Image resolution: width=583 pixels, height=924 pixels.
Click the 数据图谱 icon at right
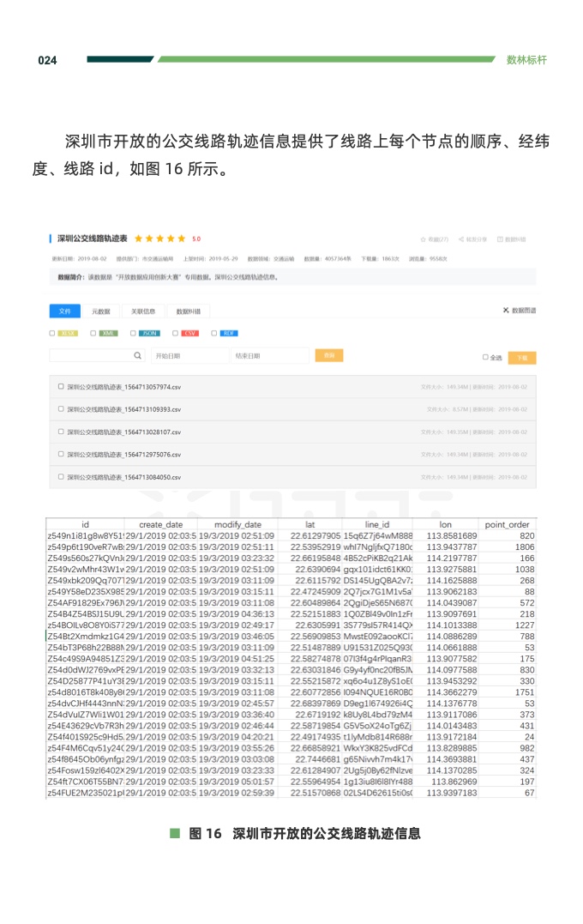[506, 311]
